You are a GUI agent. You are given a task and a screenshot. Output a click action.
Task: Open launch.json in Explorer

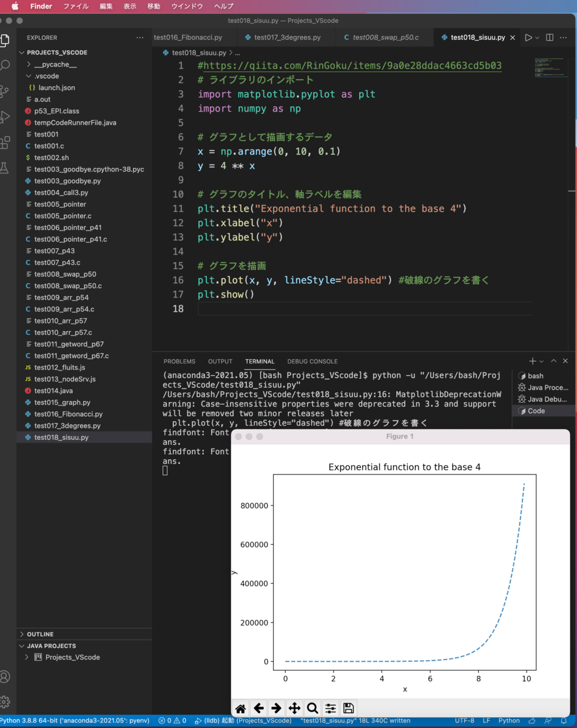point(56,88)
